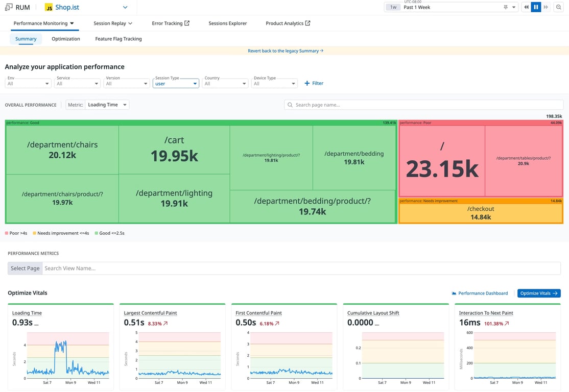The width and height of the screenshot is (569, 392).
Task: Open the Feature Flag Tracking tab
Action: tap(118, 39)
